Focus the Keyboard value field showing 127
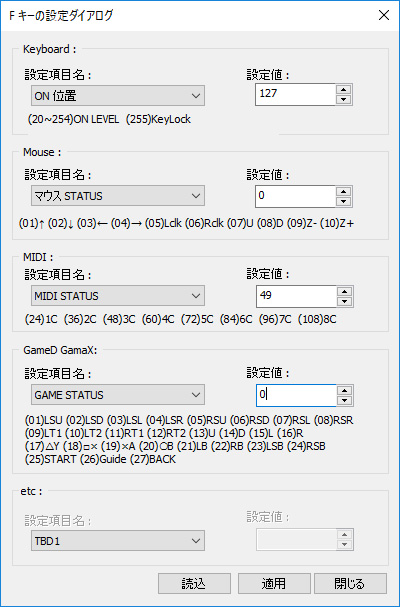 [x=295, y=94]
